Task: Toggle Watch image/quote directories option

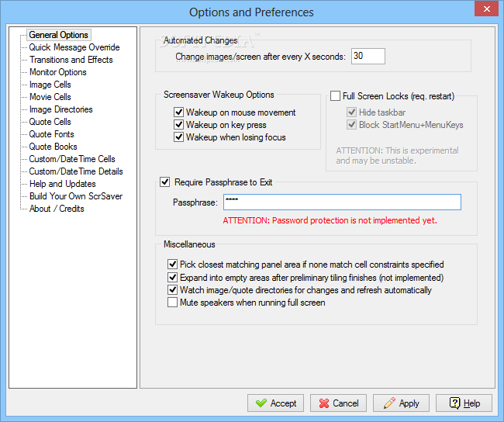Action: [173, 290]
